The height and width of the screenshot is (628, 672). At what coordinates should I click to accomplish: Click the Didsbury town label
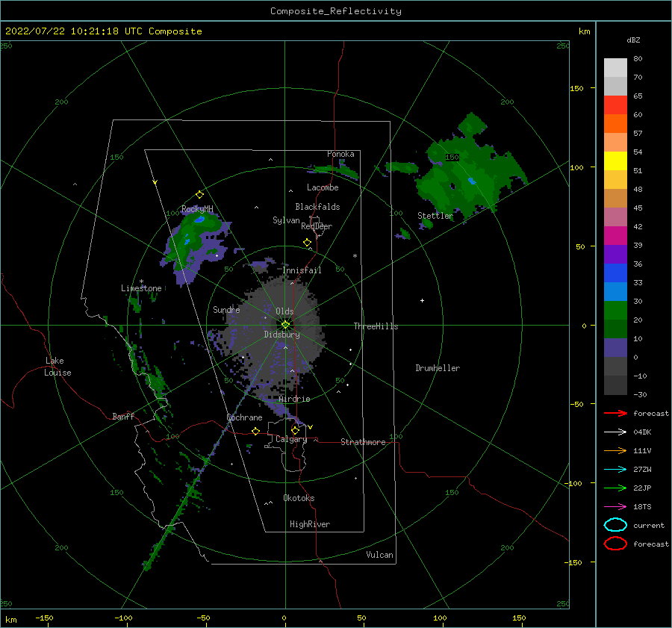tap(282, 335)
